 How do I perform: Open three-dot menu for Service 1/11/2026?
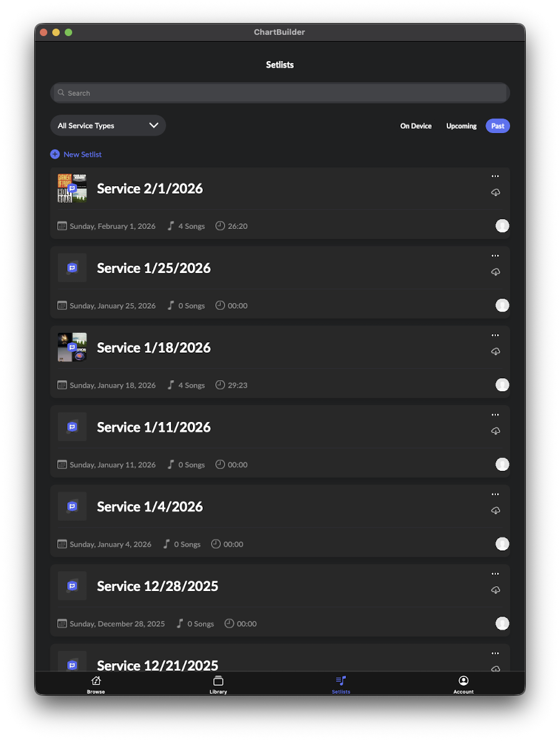tap(495, 414)
